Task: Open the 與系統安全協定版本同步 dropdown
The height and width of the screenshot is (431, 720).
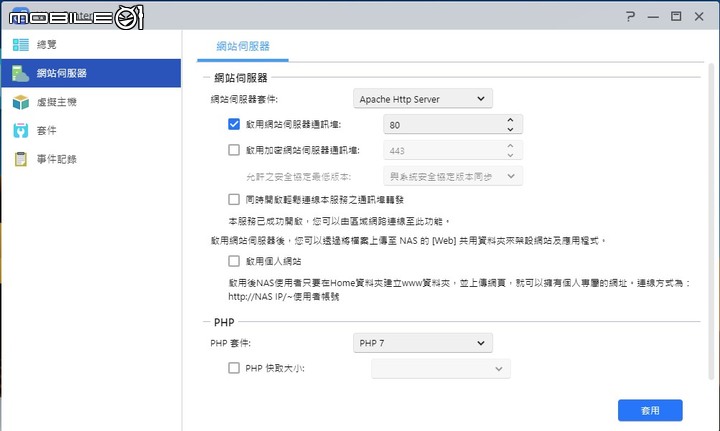Action: pos(453,176)
